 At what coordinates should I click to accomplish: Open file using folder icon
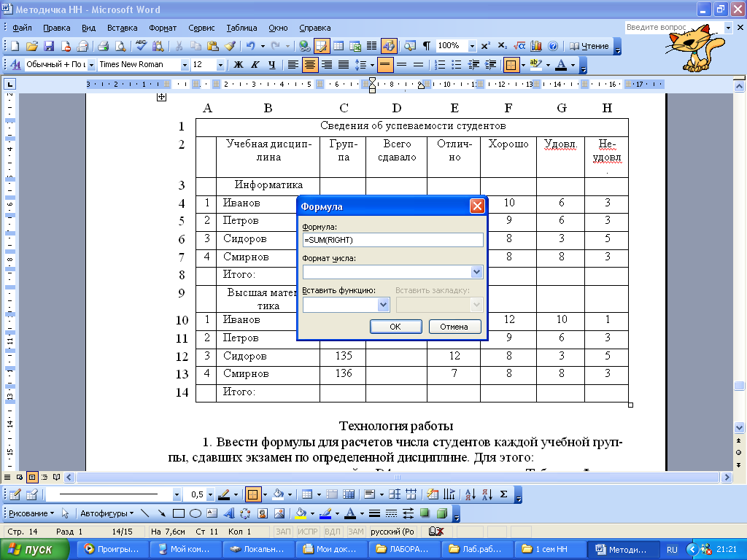[x=32, y=46]
